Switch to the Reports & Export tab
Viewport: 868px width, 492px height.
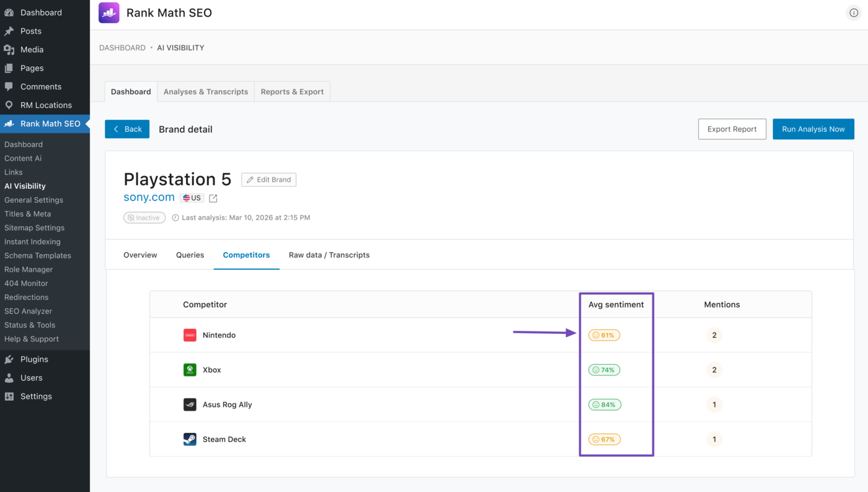(292, 92)
